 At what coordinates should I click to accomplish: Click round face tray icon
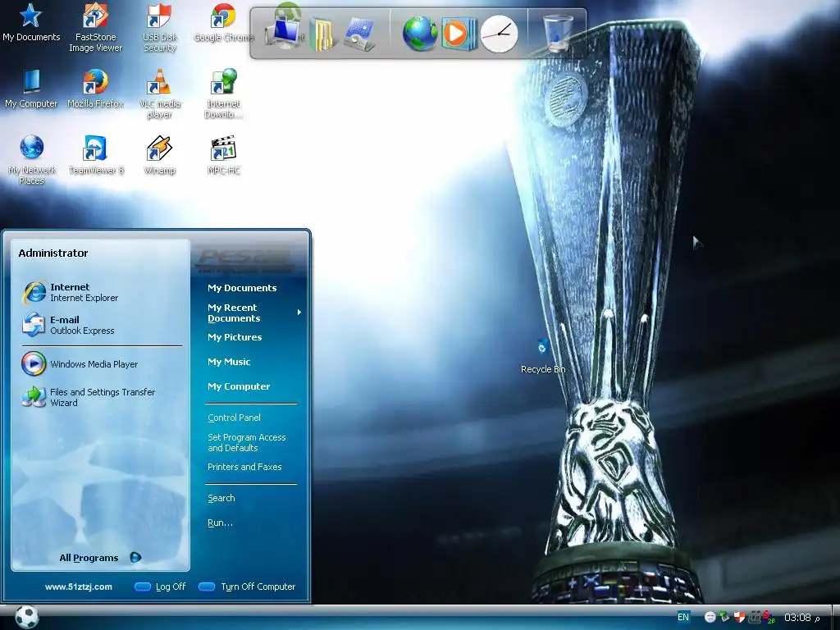[710, 617]
